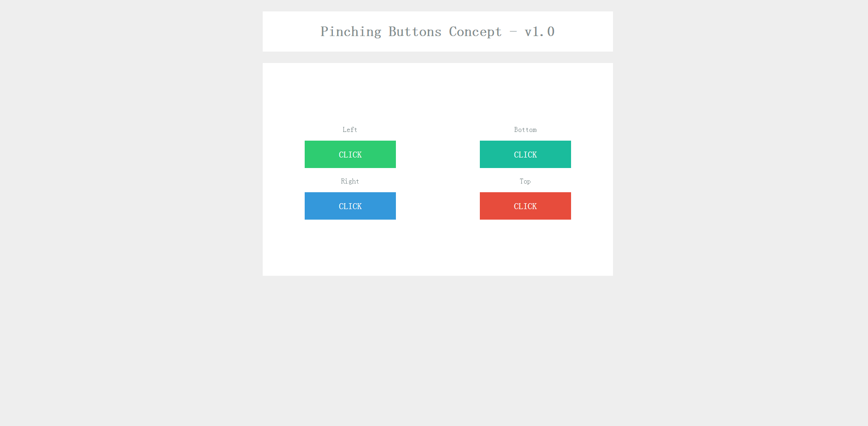Select the "Left" label above green button

pyautogui.click(x=350, y=130)
